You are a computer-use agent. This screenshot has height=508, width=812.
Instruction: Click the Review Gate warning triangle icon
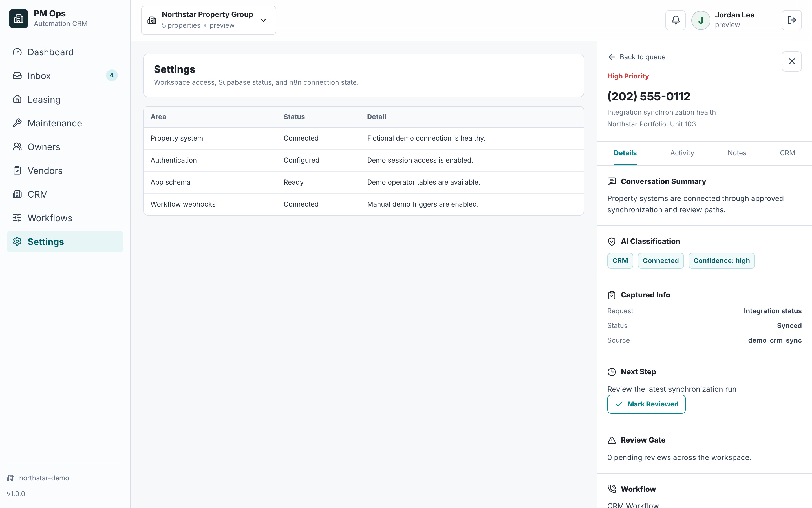612,440
